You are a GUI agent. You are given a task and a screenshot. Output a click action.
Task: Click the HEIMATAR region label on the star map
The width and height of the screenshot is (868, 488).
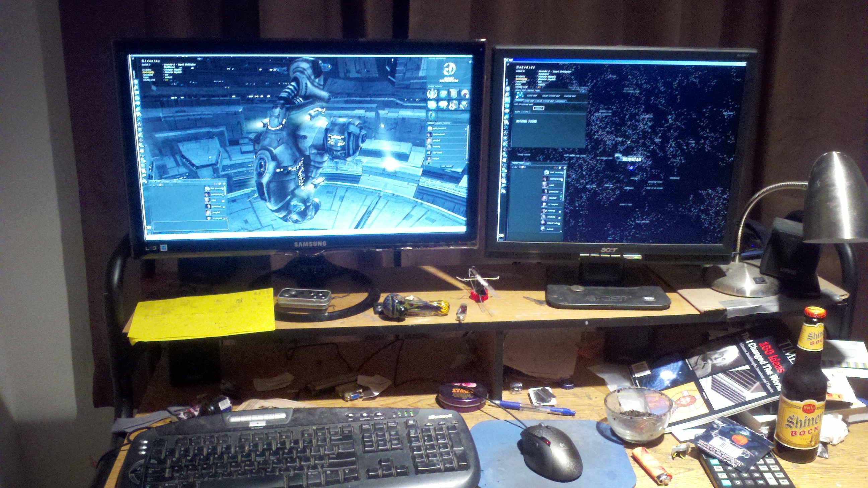[x=632, y=159]
